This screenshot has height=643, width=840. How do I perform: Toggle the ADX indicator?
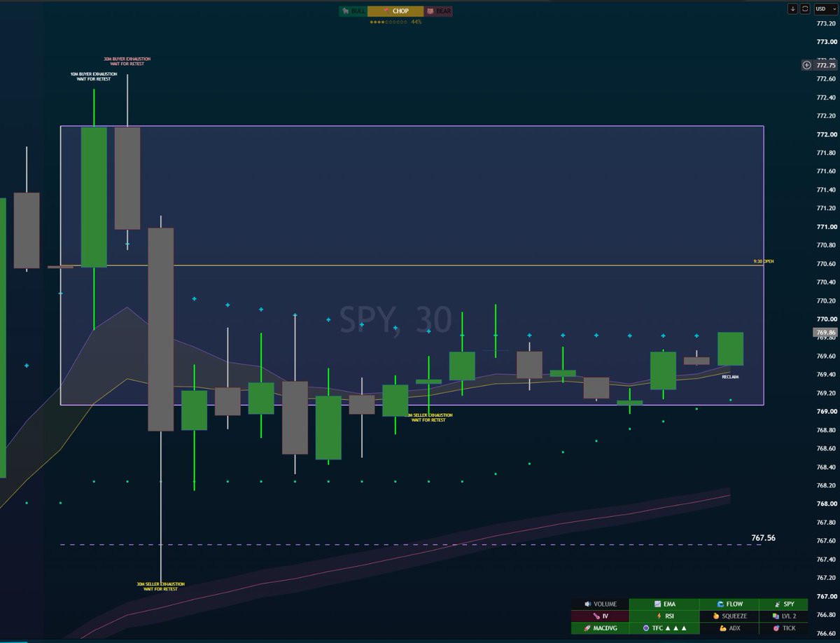[x=729, y=628]
